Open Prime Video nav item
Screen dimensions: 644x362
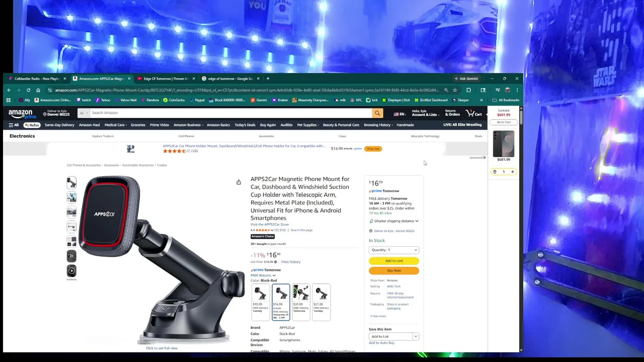click(159, 125)
